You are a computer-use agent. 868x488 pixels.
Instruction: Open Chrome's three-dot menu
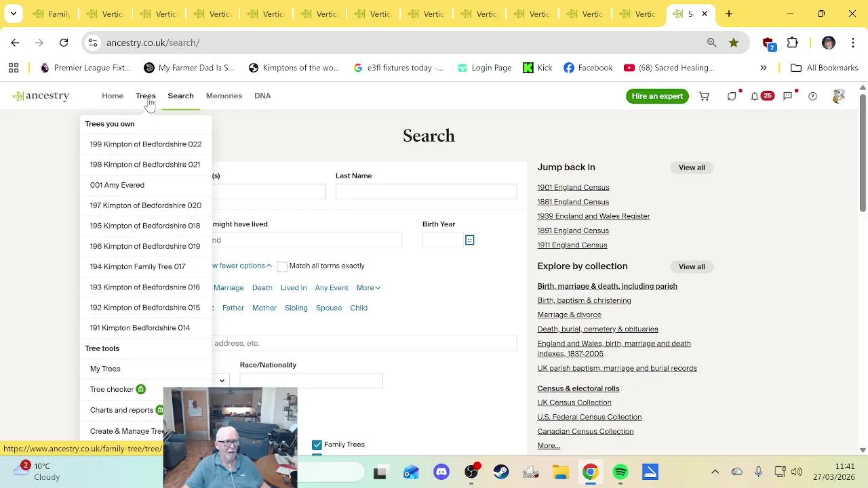tap(852, 43)
